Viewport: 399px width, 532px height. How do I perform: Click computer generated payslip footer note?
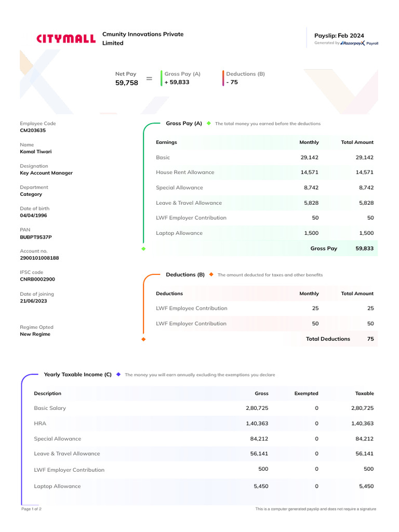(x=315, y=509)
